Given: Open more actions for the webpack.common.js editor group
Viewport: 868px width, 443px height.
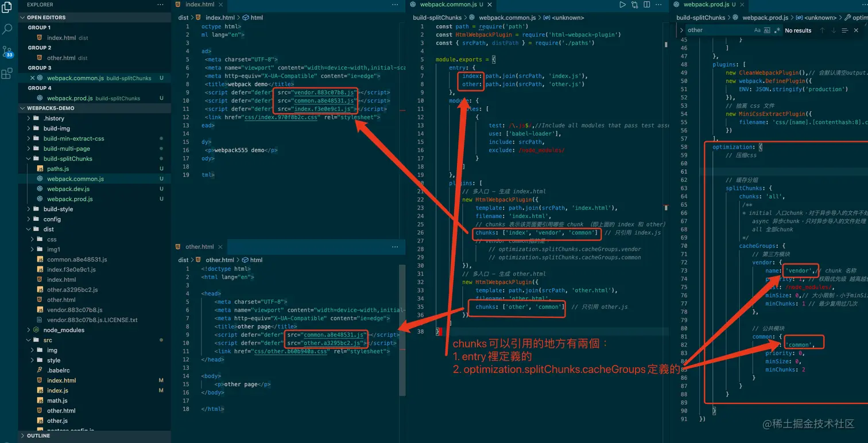Looking at the screenshot, I should coord(659,5).
